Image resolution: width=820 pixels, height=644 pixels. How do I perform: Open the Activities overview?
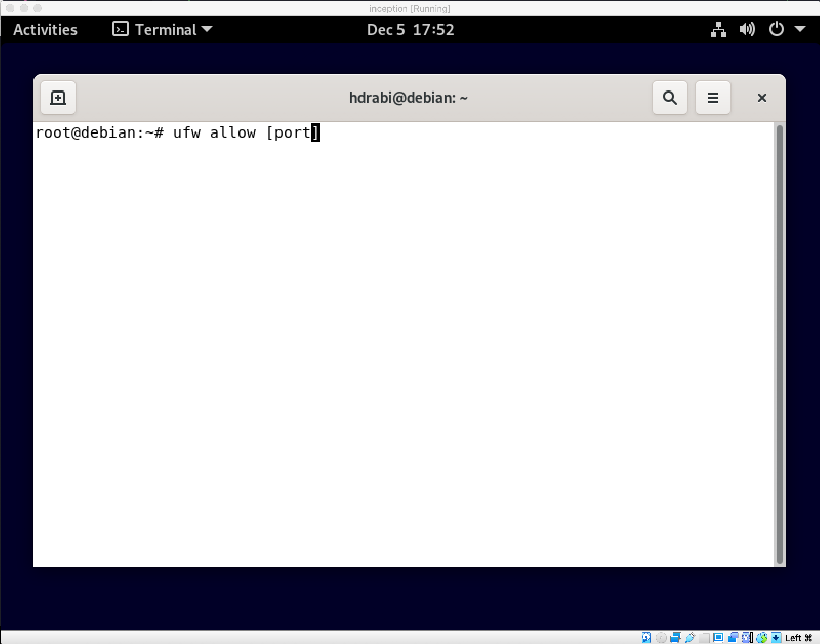45,30
